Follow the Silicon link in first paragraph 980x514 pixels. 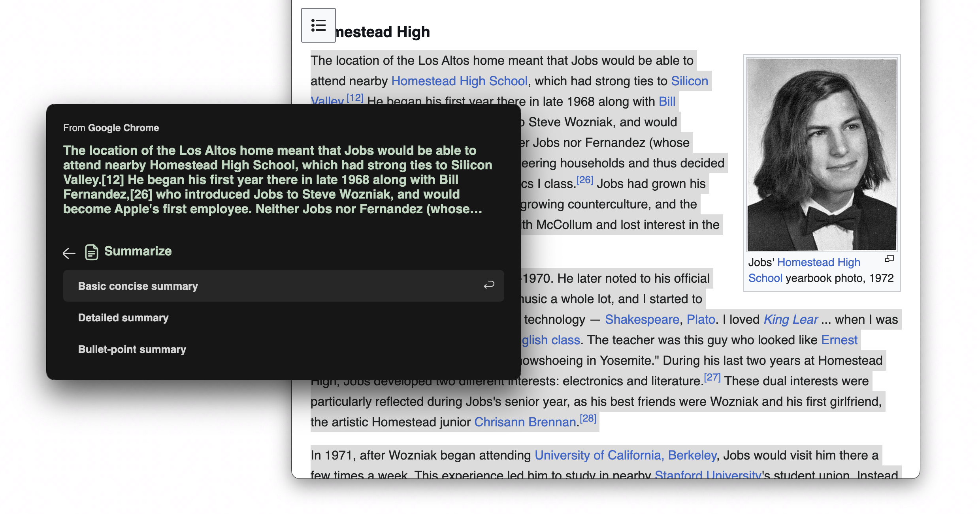click(690, 81)
